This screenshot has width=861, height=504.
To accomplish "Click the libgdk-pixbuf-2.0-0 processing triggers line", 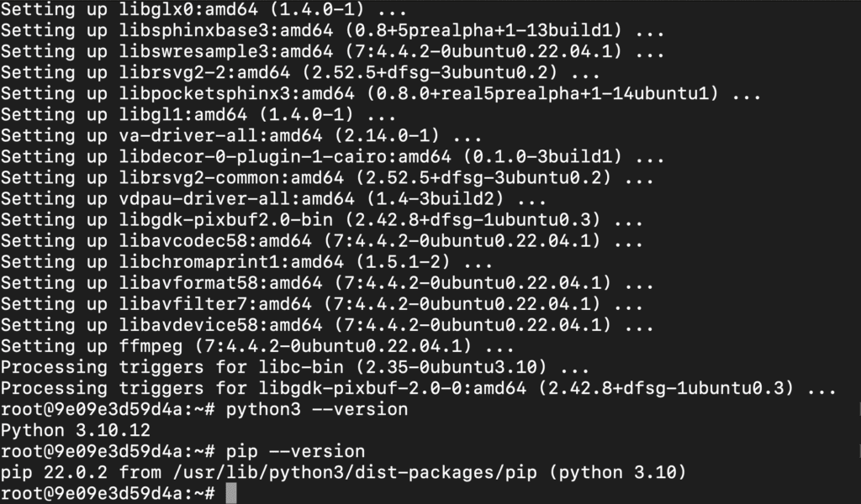I will click(419, 388).
